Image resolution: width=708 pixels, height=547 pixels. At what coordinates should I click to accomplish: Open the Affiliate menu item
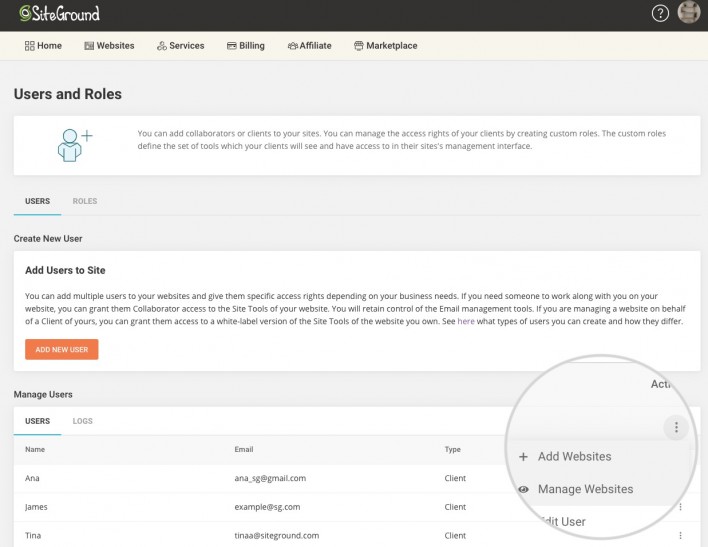[310, 46]
